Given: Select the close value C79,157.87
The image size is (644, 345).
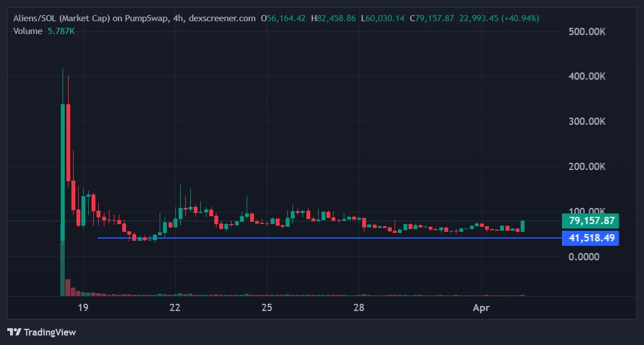Looking at the screenshot, I should click(432, 18).
